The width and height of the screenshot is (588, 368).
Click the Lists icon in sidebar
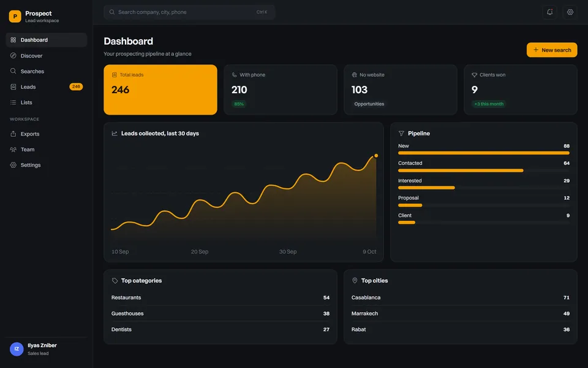(x=13, y=102)
